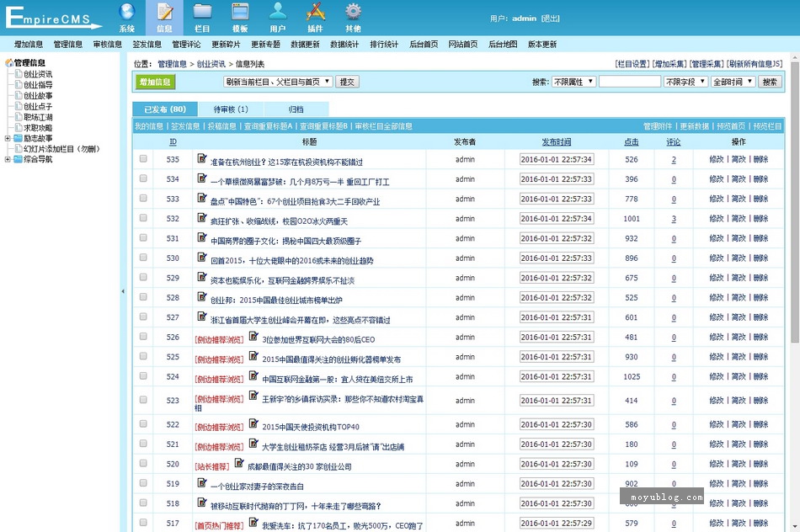
Task: Click the note icon in row 535
Action: (x=202, y=158)
